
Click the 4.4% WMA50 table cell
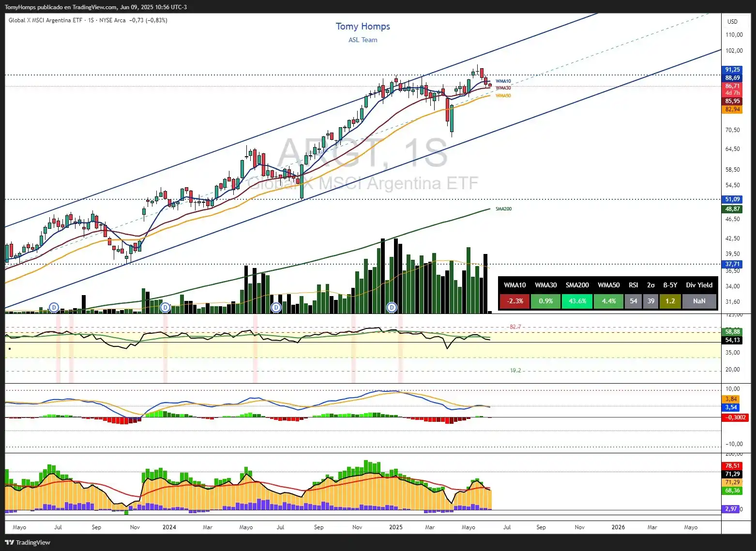(x=608, y=301)
